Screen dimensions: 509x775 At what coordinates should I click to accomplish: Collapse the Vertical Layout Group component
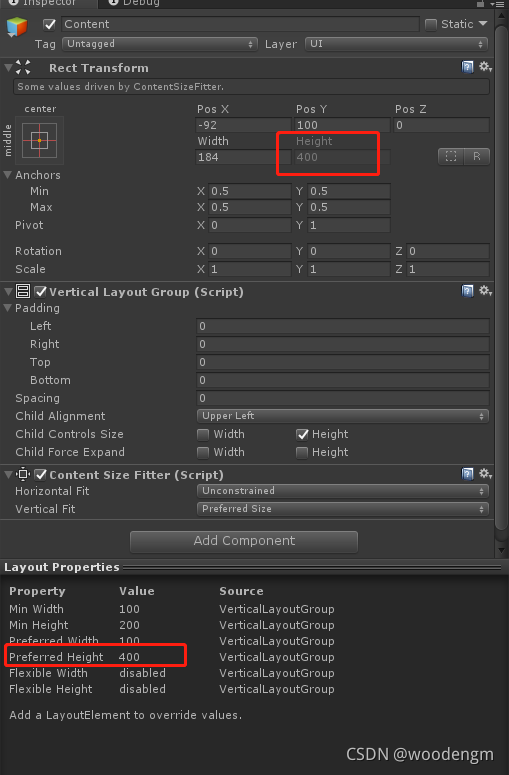[8, 292]
